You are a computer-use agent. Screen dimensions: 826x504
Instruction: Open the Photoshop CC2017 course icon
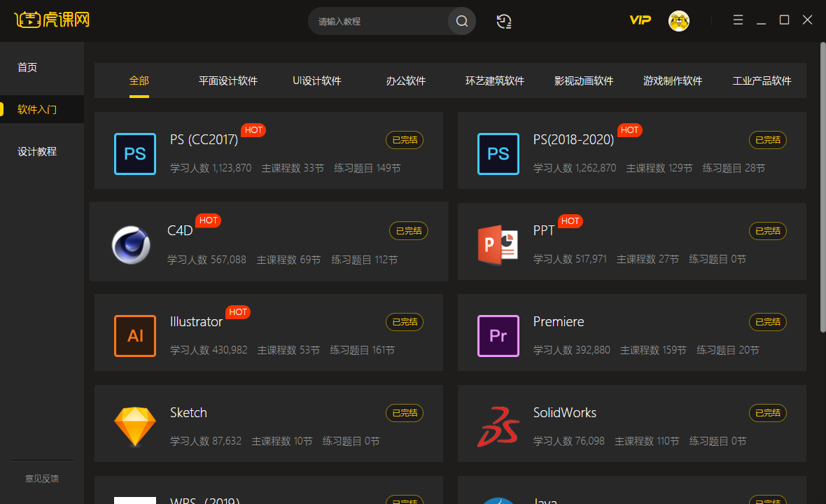[134, 154]
